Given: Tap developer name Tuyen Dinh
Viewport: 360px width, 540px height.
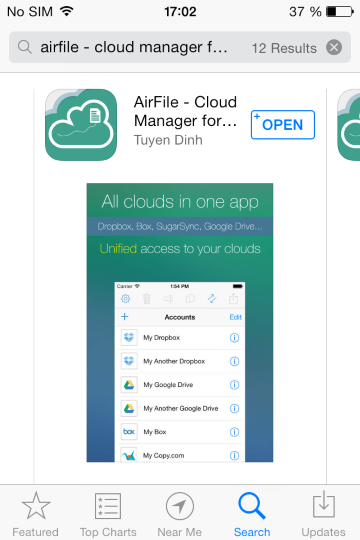Looking at the screenshot, I should click(168, 140).
